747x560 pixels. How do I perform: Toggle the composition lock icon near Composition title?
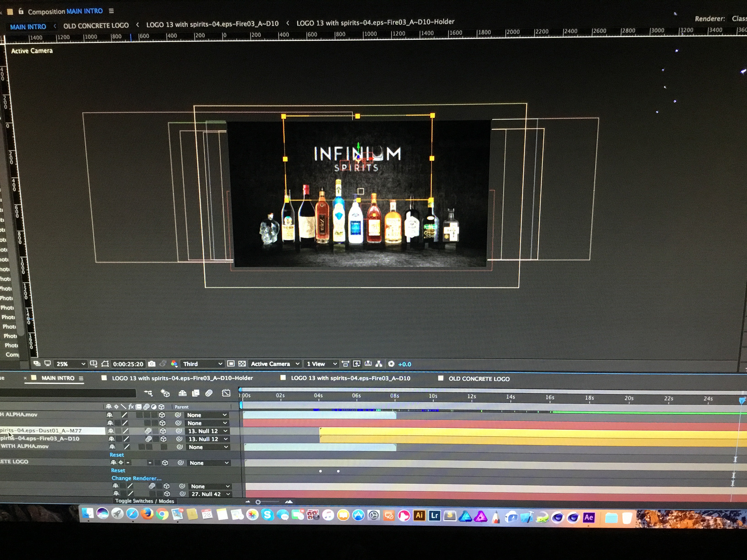[21, 11]
